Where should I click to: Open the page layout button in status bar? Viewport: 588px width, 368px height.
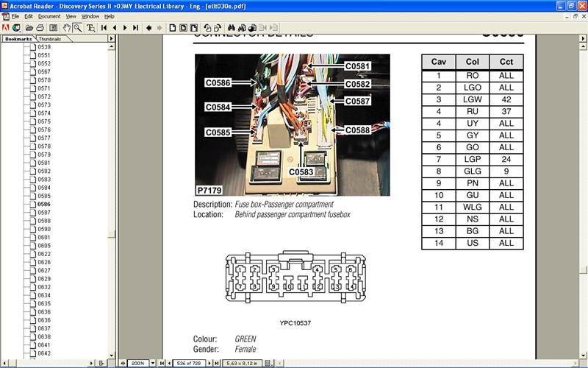point(268,363)
